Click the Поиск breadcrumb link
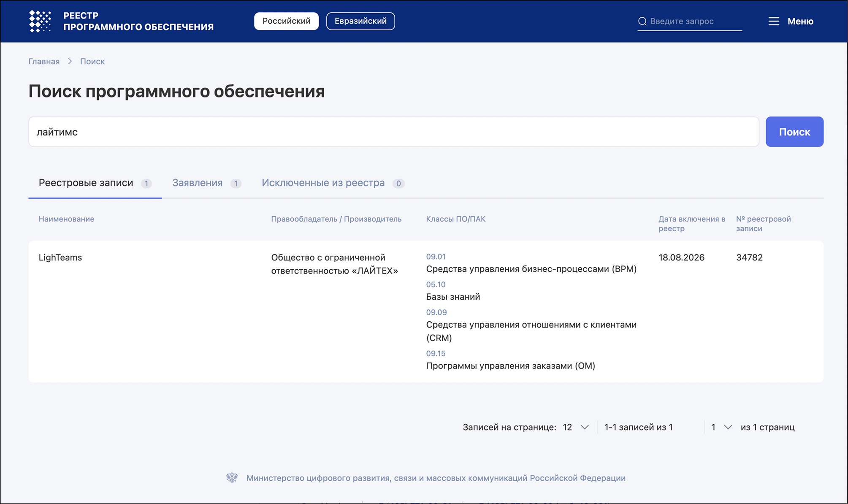Viewport: 848px width, 504px height. click(92, 61)
